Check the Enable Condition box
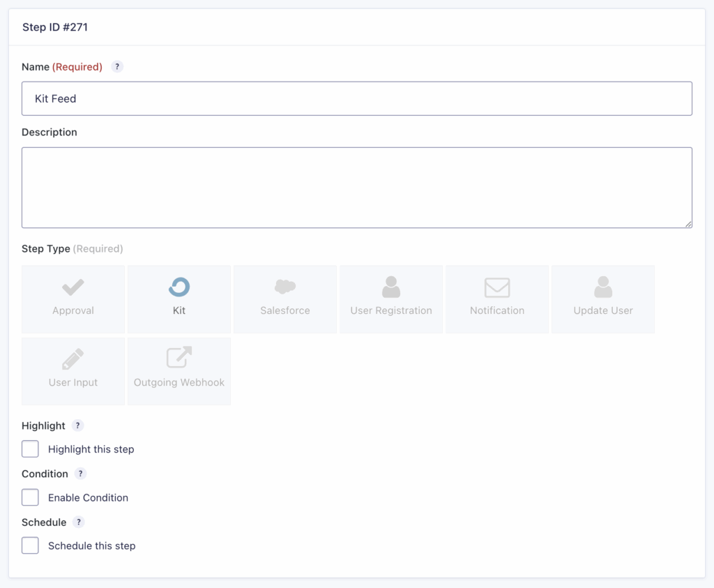 30,497
